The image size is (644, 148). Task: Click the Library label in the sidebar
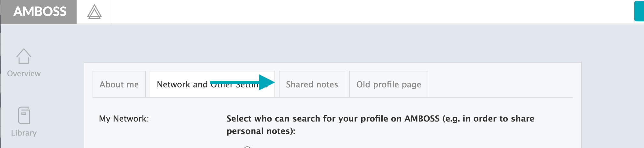point(24,133)
